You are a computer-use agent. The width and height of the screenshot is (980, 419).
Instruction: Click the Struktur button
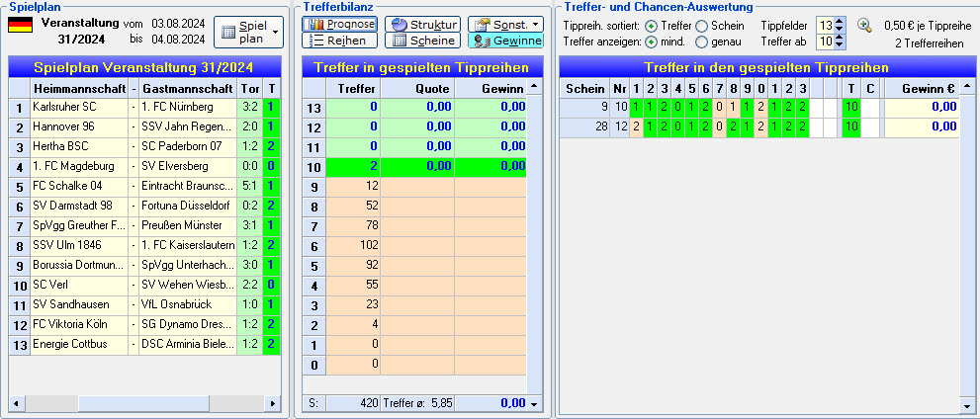point(422,25)
